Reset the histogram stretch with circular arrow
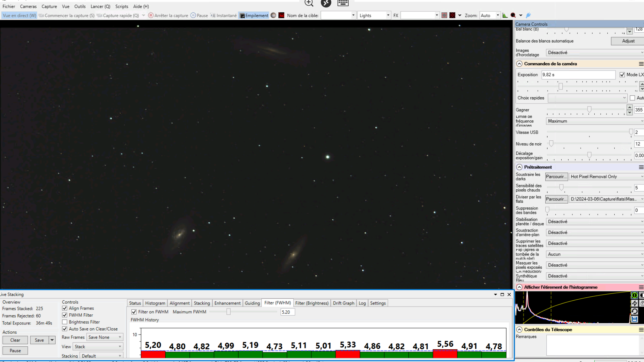Image resolution: width=644 pixels, height=362 pixels. 634,311
